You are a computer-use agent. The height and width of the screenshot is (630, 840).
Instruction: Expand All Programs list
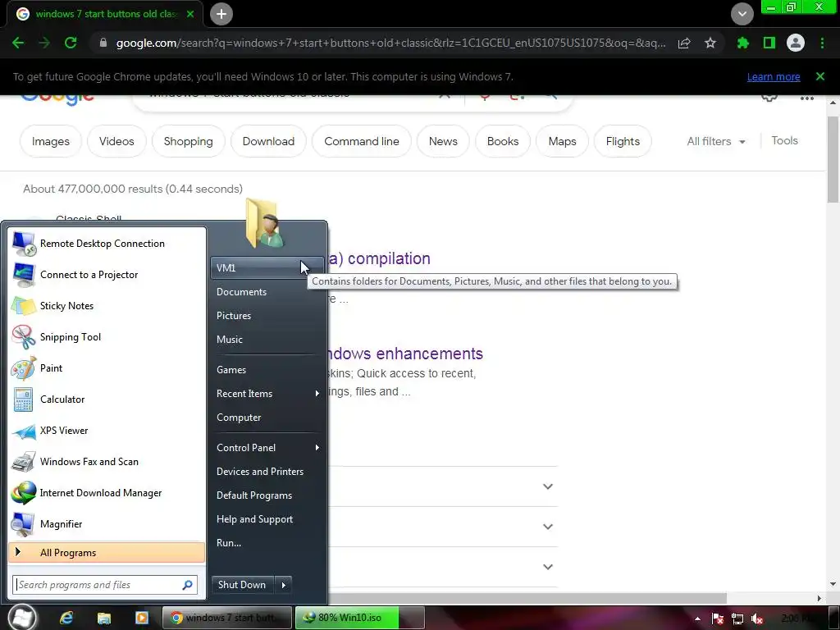click(x=107, y=552)
